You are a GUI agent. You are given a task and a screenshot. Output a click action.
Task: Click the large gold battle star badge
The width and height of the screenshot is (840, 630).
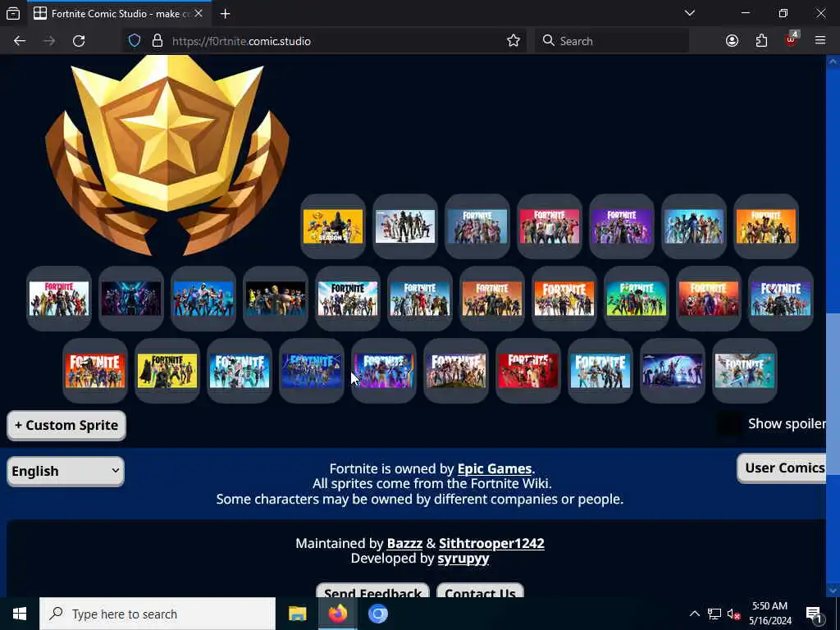click(167, 155)
